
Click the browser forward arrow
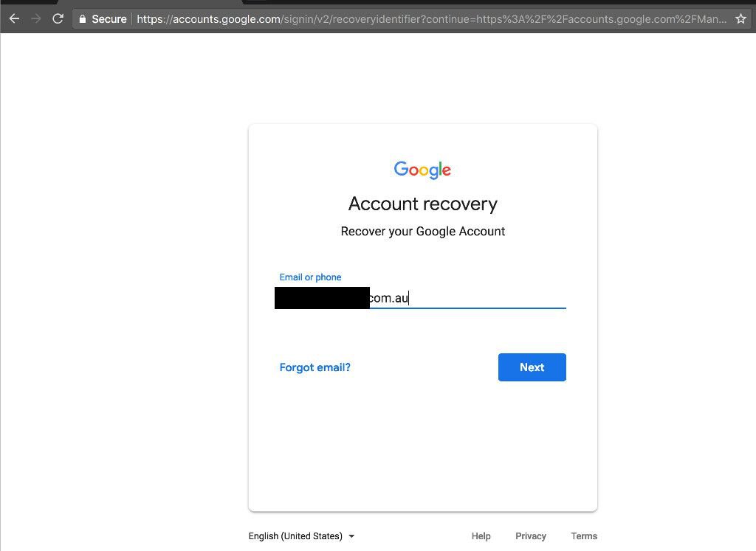35,18
